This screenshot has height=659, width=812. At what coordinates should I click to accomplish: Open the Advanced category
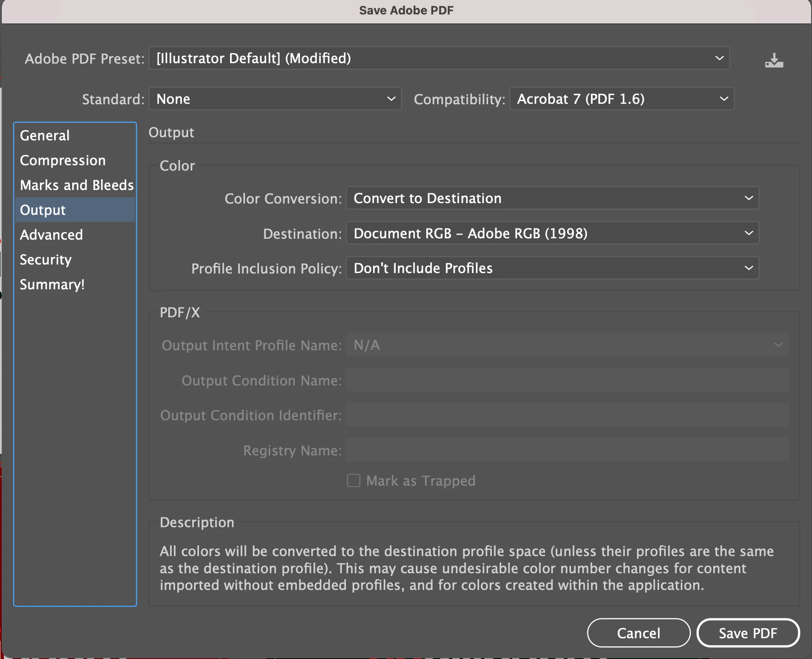pos(75,235)
